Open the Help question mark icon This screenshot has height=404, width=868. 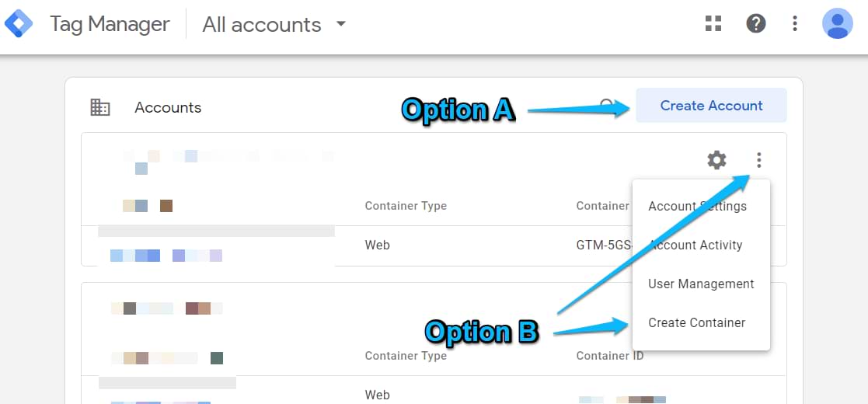click(x=755, y=24)
